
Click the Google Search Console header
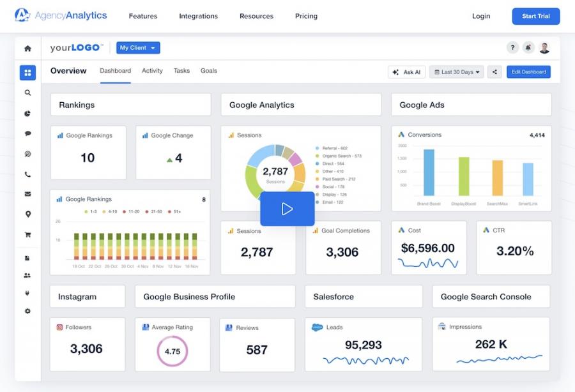click(491, 297)
